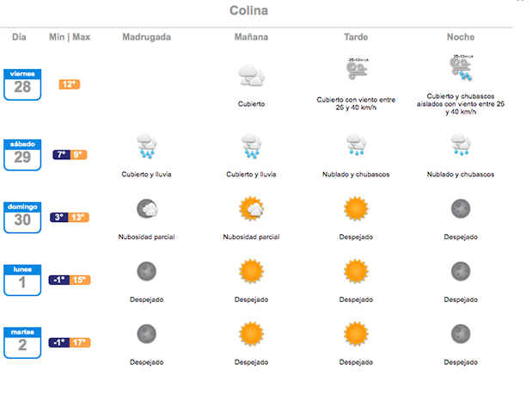Click Monday Noche clear moon icon
Screen dimensions: 532x413
461,271
